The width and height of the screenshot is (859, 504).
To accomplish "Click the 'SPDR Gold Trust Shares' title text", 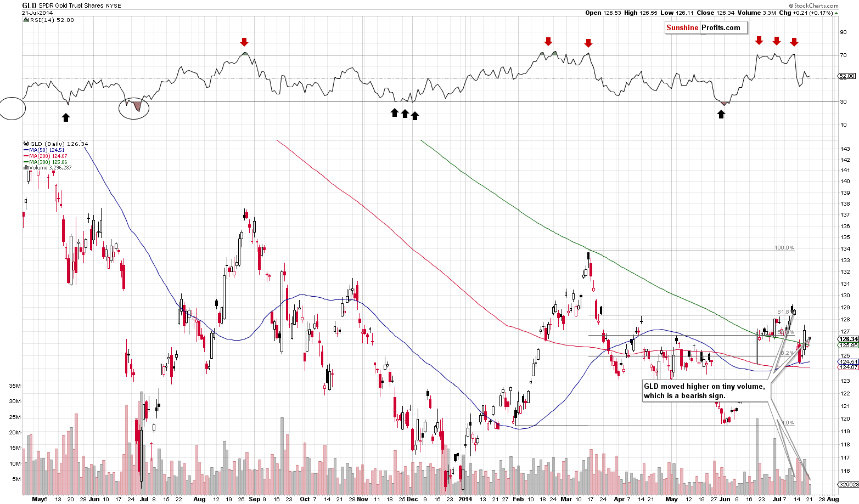I will pos(70,5).
